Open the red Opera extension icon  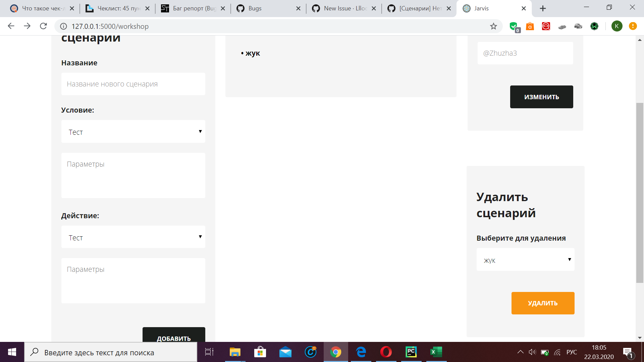pyautogui.click(x=546, y=26)
